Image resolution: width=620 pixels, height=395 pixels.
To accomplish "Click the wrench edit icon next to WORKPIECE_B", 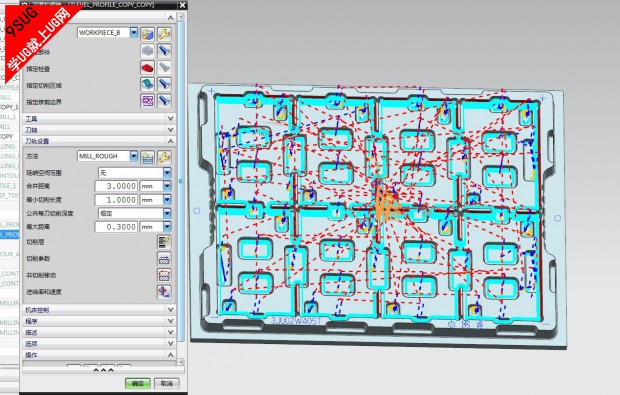I will point(164,34).
